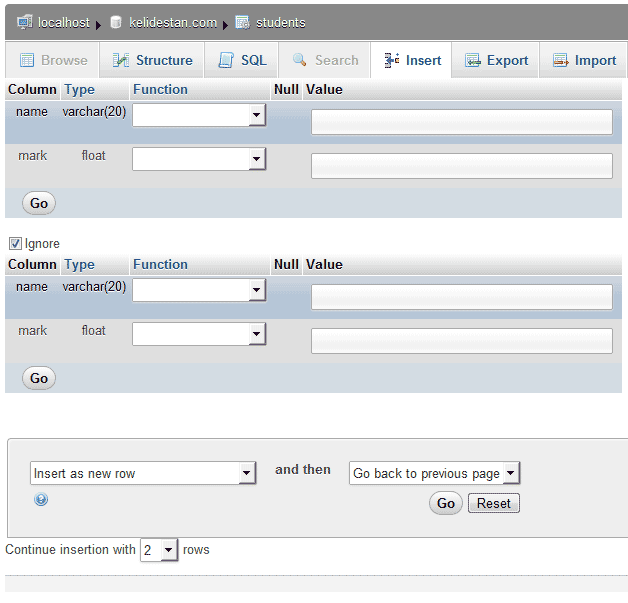This screenshot has height=603, width=628.
Task: Open the 'Insert as new row' dropdown
Action: coord(143,473)
